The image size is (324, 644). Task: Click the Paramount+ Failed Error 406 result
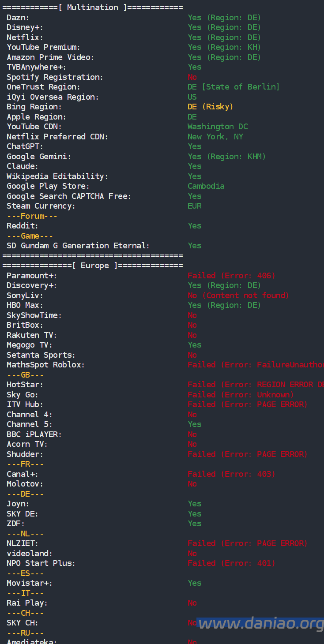coord(231,276)
